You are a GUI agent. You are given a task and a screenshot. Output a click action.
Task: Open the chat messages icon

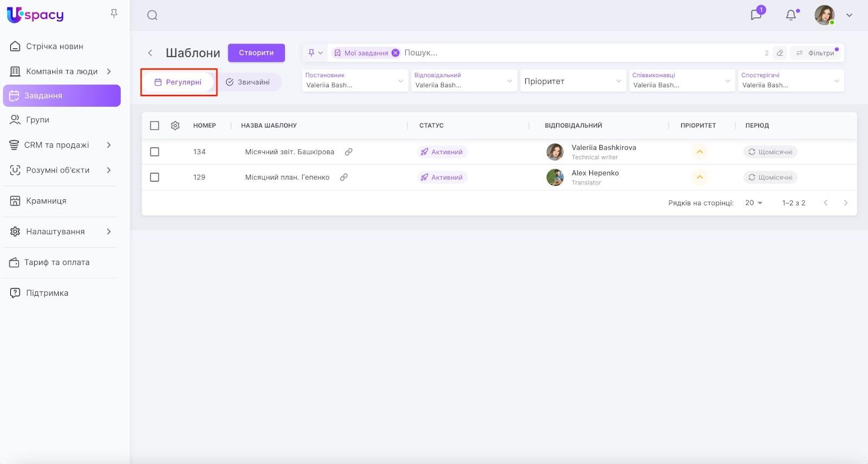756,15
